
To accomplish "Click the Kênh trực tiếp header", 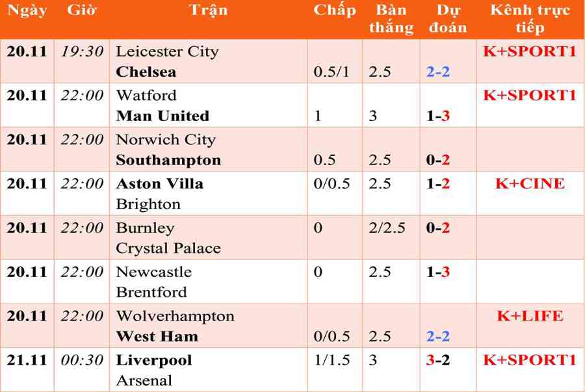I will point(530,18).
